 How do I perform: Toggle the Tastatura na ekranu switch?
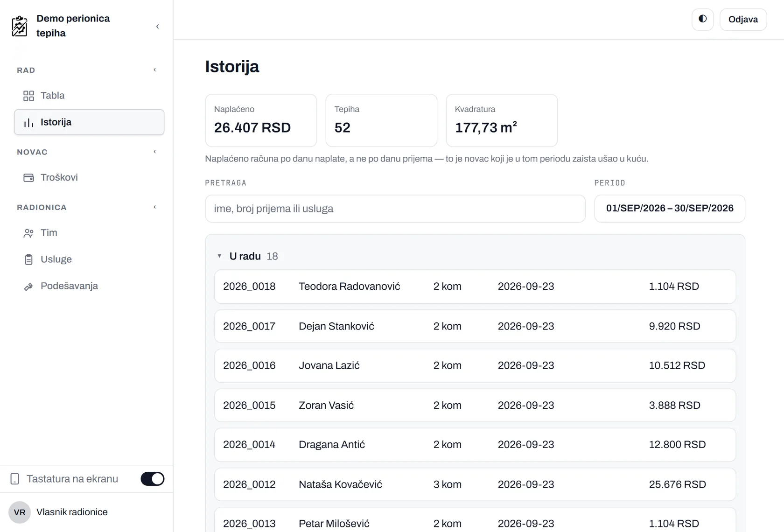[153, 479]
